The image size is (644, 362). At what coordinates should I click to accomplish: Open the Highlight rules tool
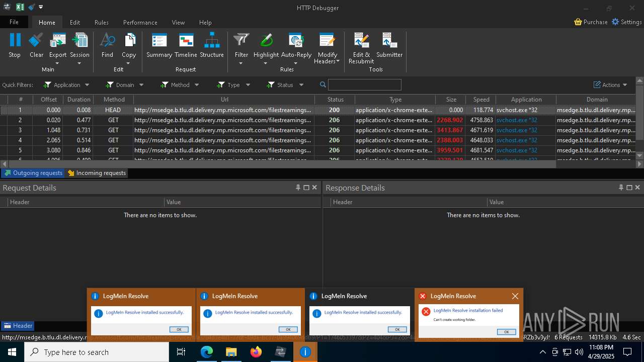tap(266, 45)
